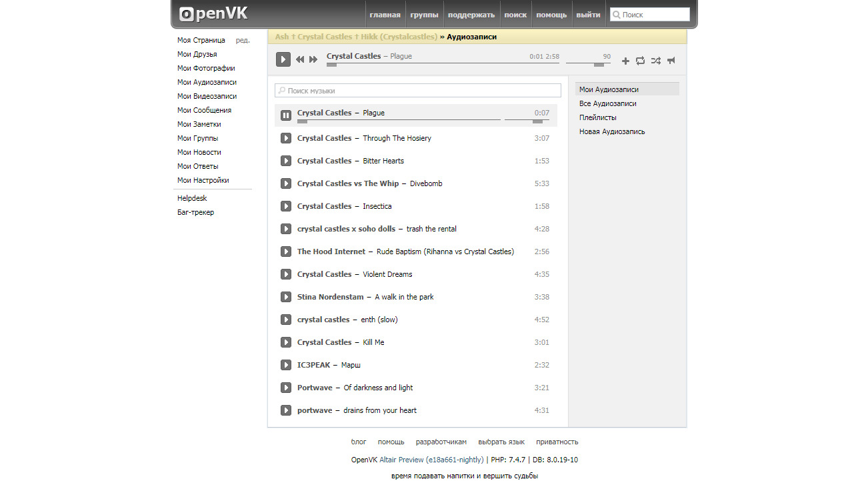Select Все Аудиозаписи tab
Viewport: 868px width, 491px height.
tap(607, 103)
